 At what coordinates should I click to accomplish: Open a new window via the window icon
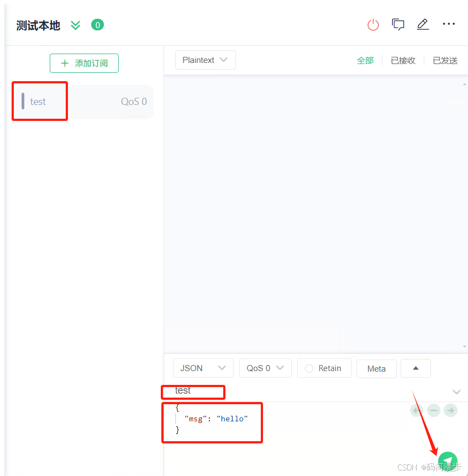pyautogui.click(x=398, y=24)
